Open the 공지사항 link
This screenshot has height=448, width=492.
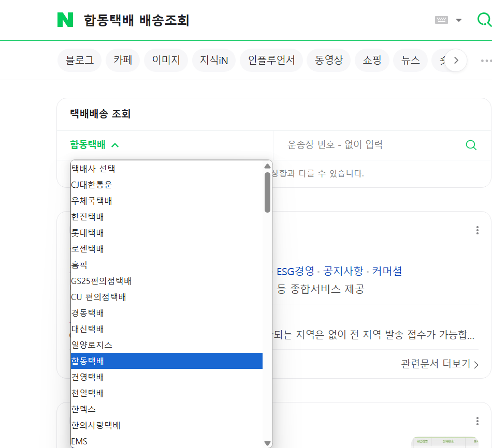(343, 271)
